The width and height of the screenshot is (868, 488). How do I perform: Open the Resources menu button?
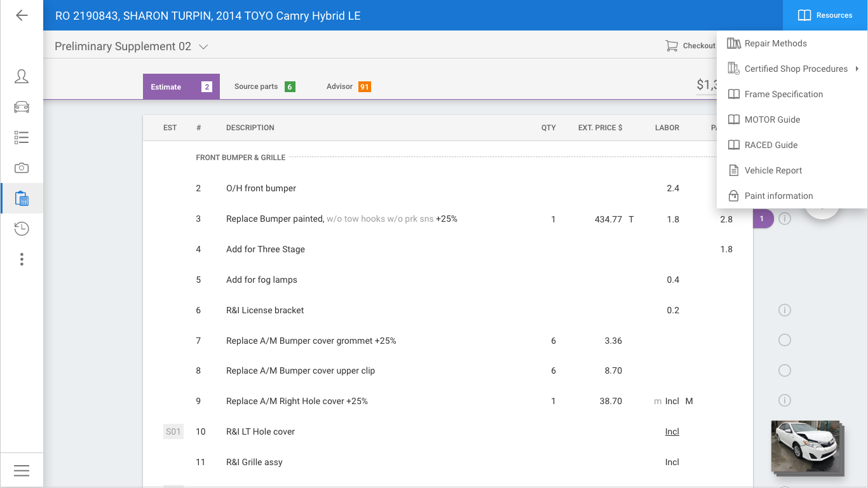pyautogui.click(x=825, y=15)
